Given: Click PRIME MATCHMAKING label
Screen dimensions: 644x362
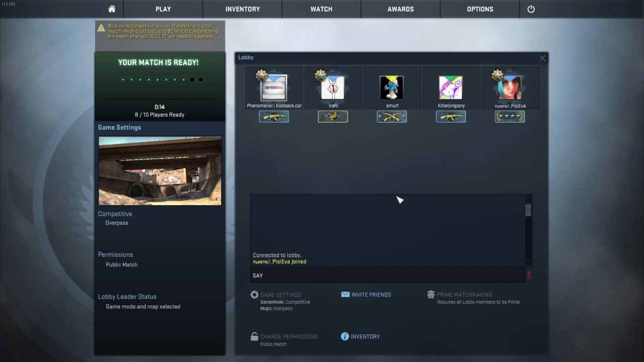Looking at the screenshot, I should coord(464,295).
